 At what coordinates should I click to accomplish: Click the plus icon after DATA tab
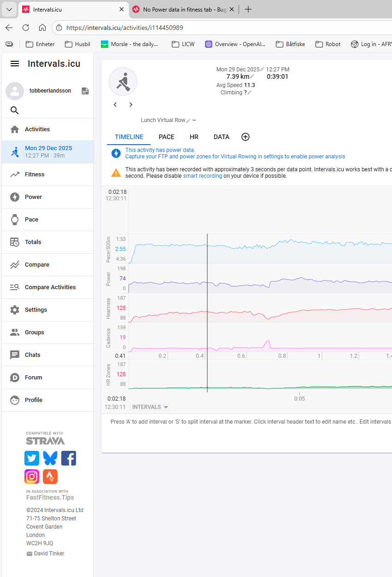[x=246, y=137]
